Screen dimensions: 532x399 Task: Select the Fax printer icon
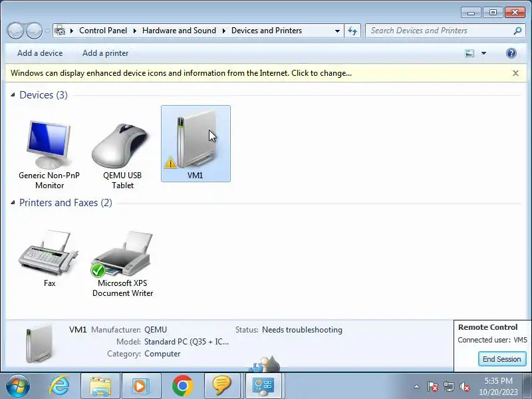(x=49, y=258)
